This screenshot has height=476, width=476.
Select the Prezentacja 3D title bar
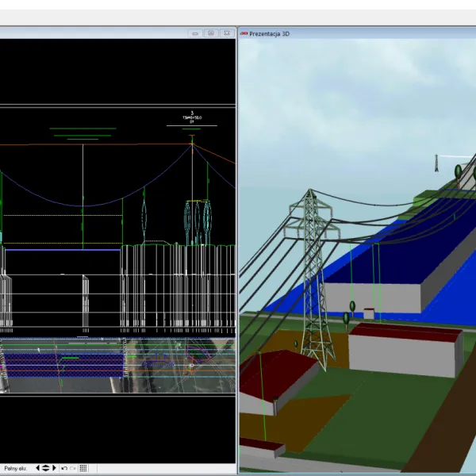click(357, 33)
